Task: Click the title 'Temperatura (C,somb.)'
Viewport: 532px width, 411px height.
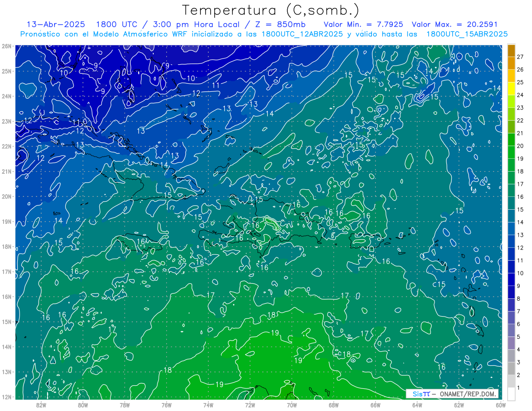Action: [x=271, y=10]
